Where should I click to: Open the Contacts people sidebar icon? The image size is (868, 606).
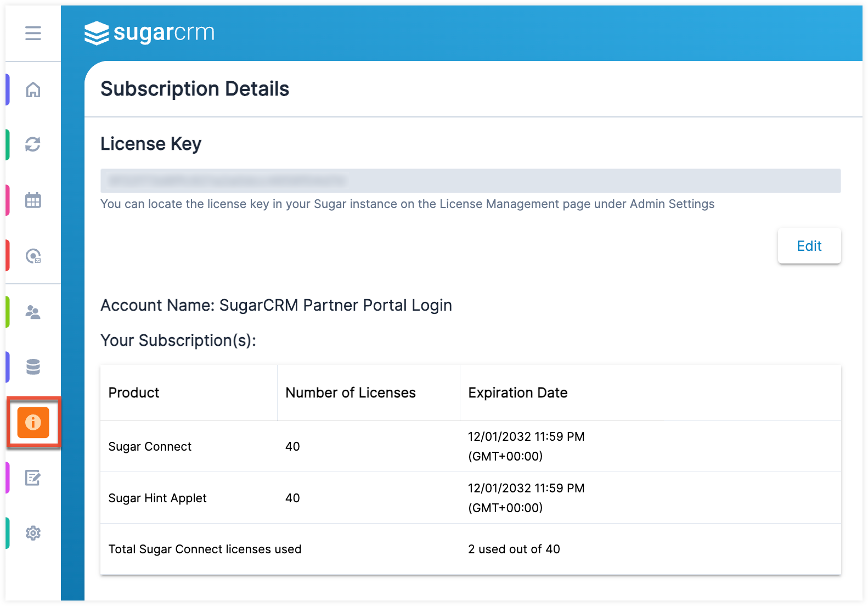coord(33,312)
